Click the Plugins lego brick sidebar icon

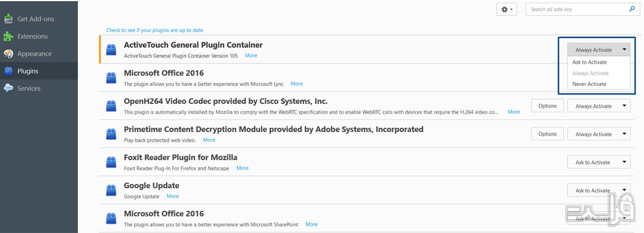(x=8, y=71)
